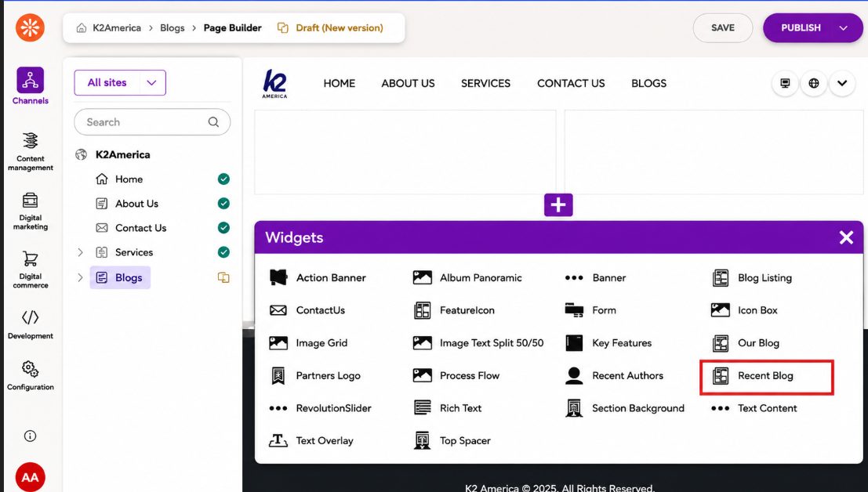Click the info circle icon
868x492 pixels.
point(31,436)
